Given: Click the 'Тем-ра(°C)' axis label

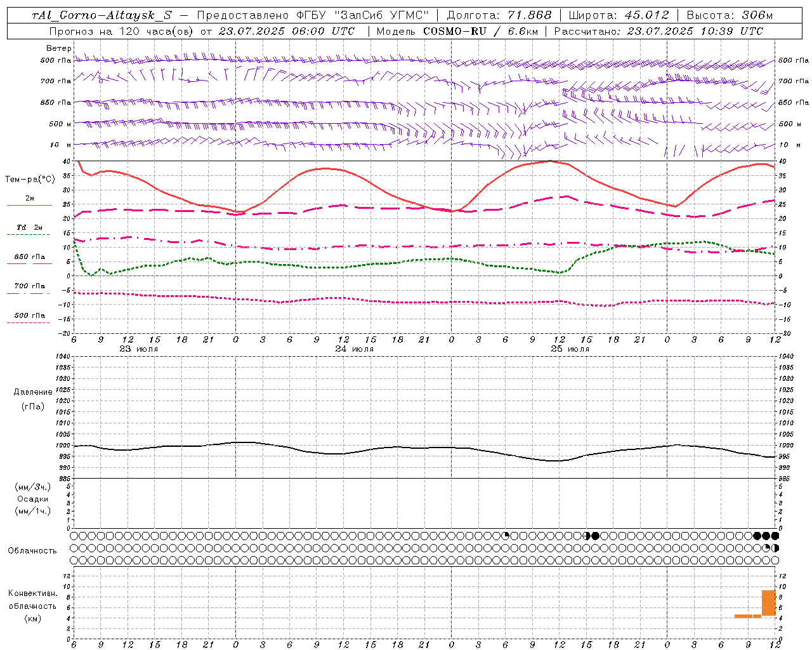Looking at the screenshot, I should pos(30,180).
